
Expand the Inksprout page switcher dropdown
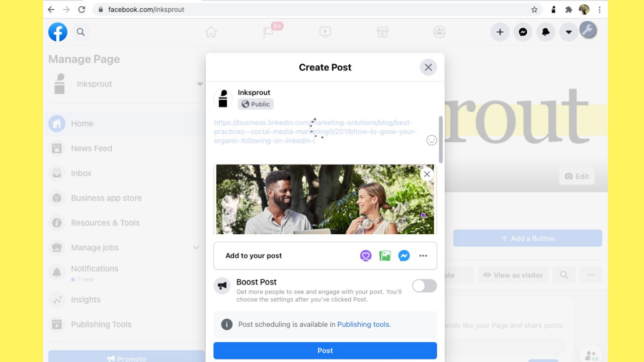tap(200, 84)
